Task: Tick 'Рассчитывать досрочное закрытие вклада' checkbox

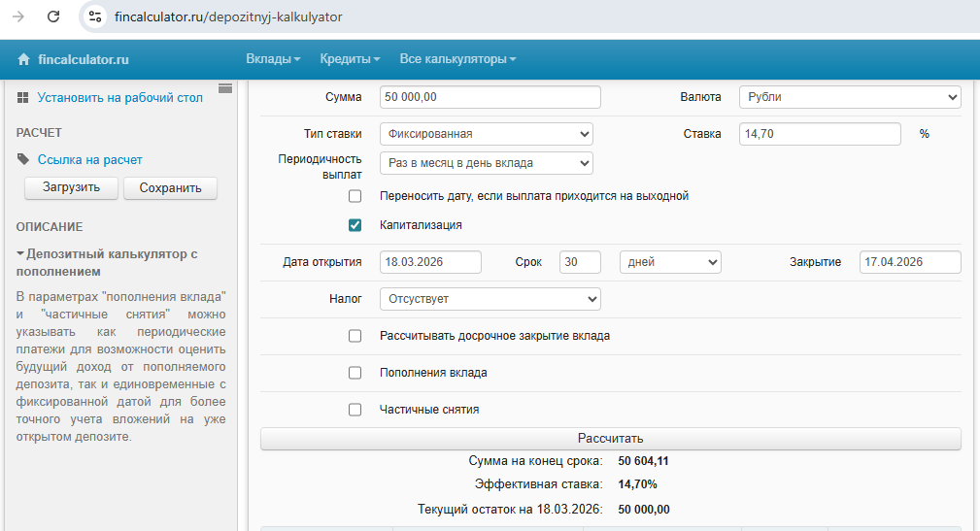Action: click(x=355, y=336)
